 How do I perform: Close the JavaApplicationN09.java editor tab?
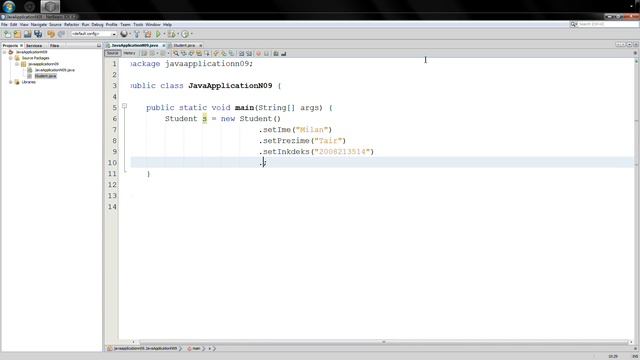tap(164, 45)
